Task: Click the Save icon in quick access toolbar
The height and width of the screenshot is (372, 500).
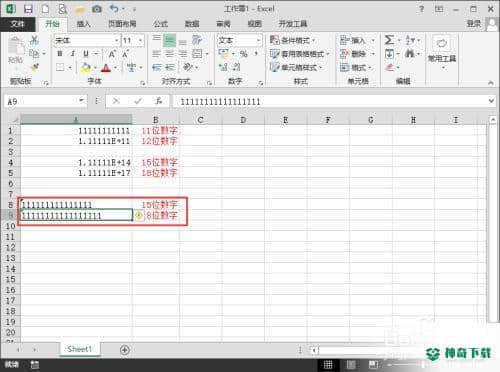Action: 28,9
